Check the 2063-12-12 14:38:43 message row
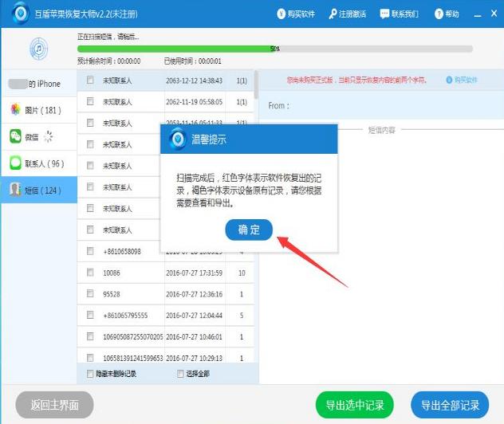Screen dimensions: 504x424 [90, 80]
